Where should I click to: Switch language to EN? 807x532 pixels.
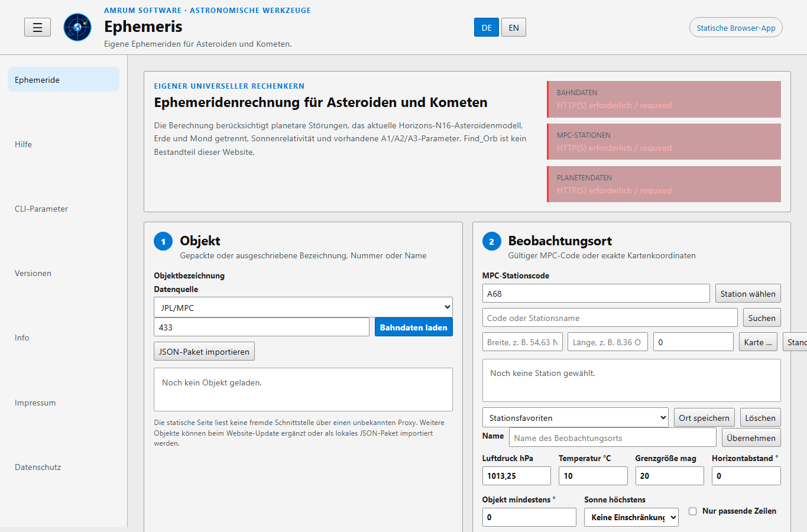coord(514,27)
